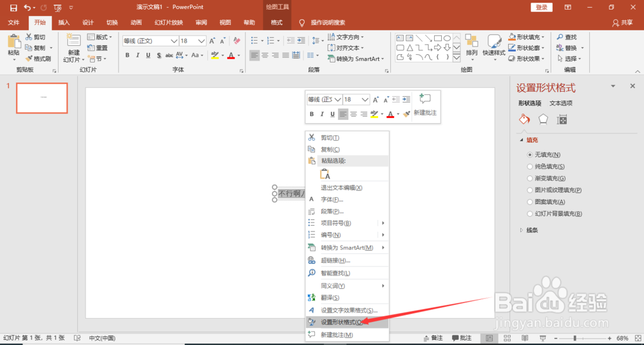The image size is (644, 345).
Task: Open ribbon font size 18 dropdown
Action: pos(202,41)
